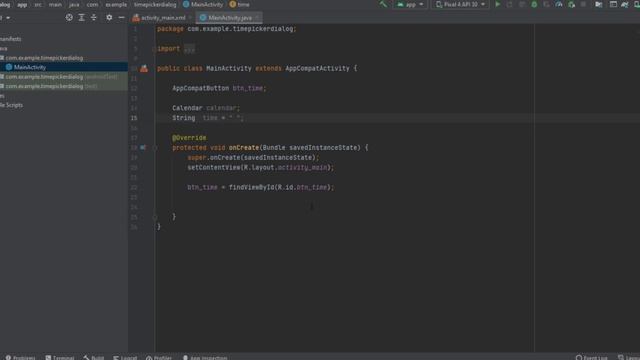Open the Build tool window
Viewport: 640px width, 360px height.
pos(93,357)
